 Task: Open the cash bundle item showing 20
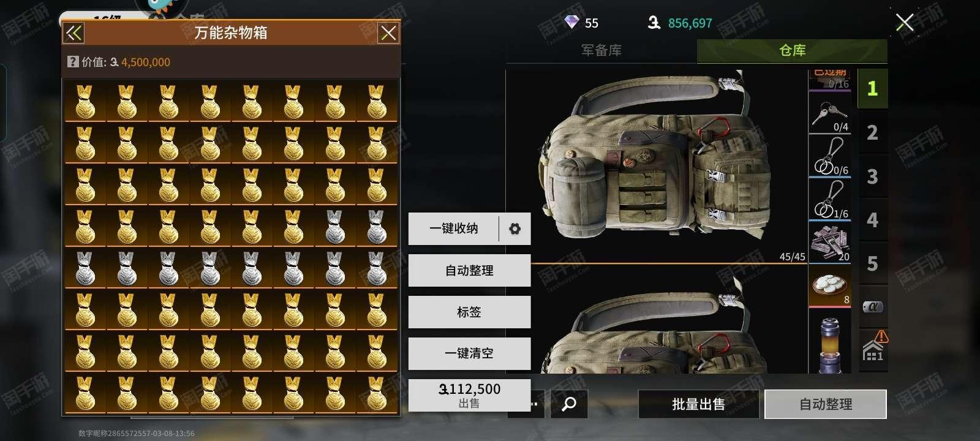tap(830, 243)
